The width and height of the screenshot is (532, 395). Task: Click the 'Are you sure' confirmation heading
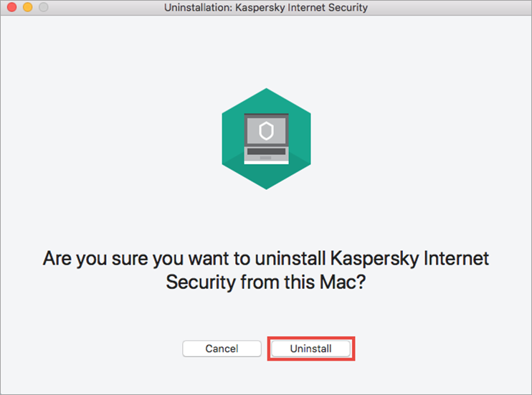[266, 270]
